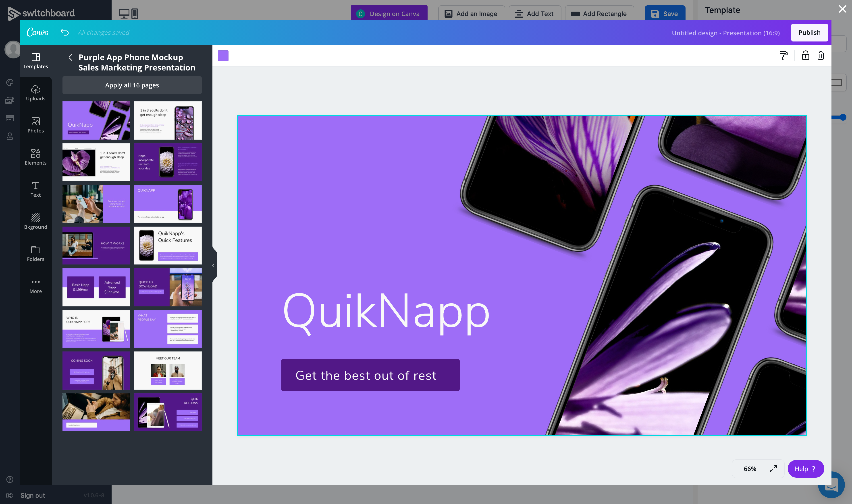Click Add an Image in Switchboard toolbar
852x504 pixels.
[x=471, y=14]
